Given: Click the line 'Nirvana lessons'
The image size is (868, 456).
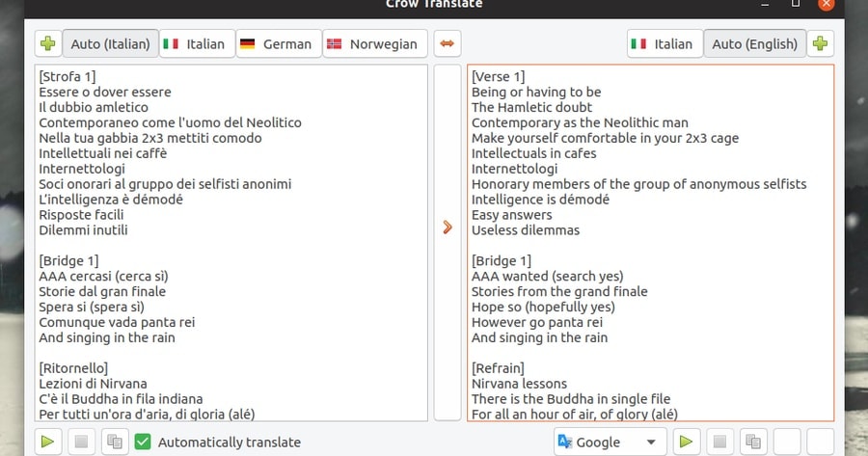Looking at the screenshot, I should [x=519, y=384].
